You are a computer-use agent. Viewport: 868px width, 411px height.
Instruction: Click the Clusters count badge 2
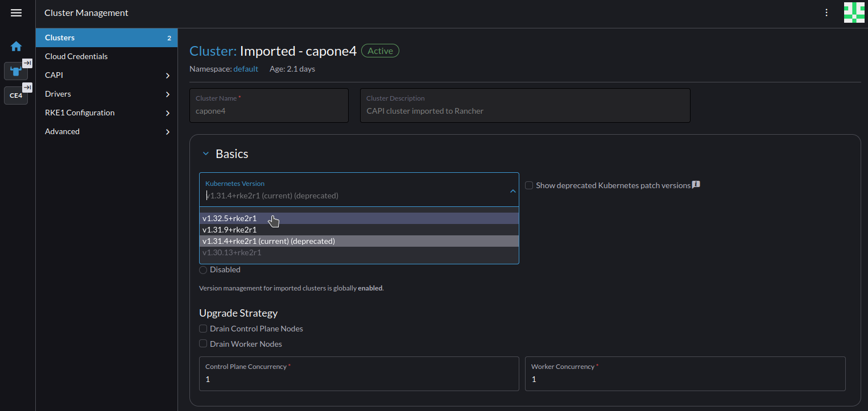coord(169,38)
